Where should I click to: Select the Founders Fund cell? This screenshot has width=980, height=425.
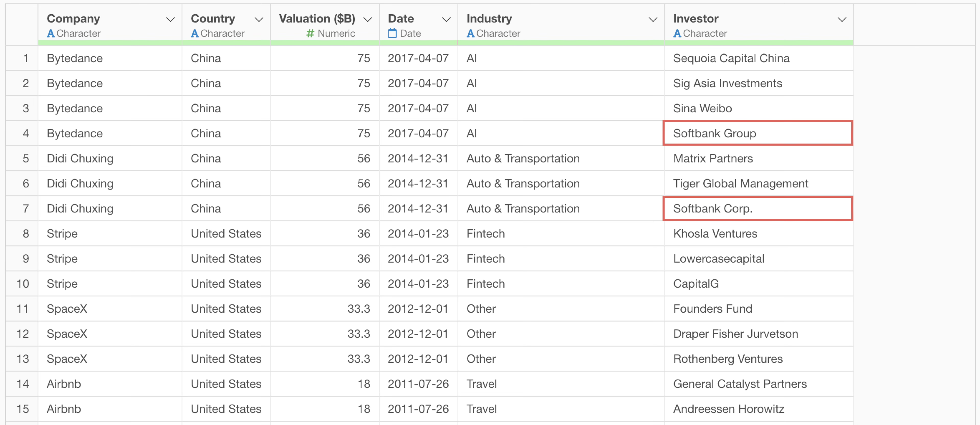758,309
